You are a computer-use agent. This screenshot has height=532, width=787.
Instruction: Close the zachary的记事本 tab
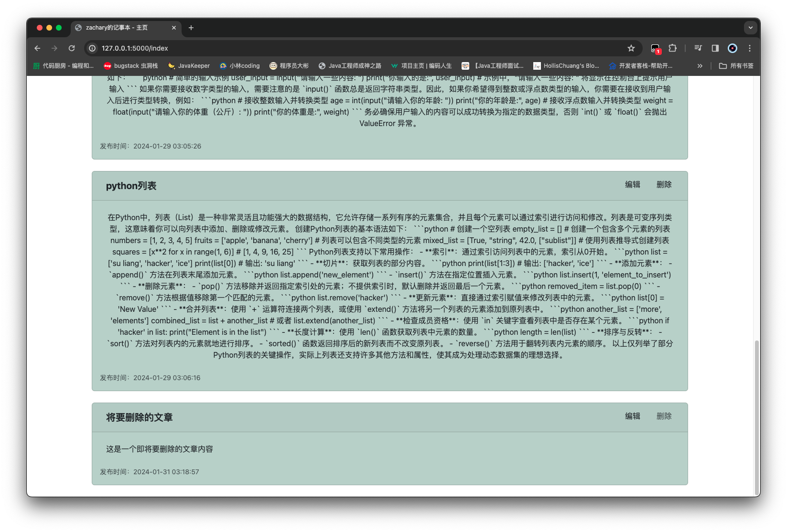(174, 28)
